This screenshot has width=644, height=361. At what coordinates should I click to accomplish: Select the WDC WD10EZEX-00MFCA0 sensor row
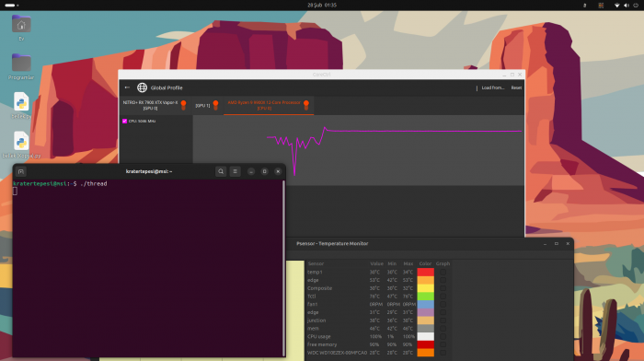tap(379, 353)
